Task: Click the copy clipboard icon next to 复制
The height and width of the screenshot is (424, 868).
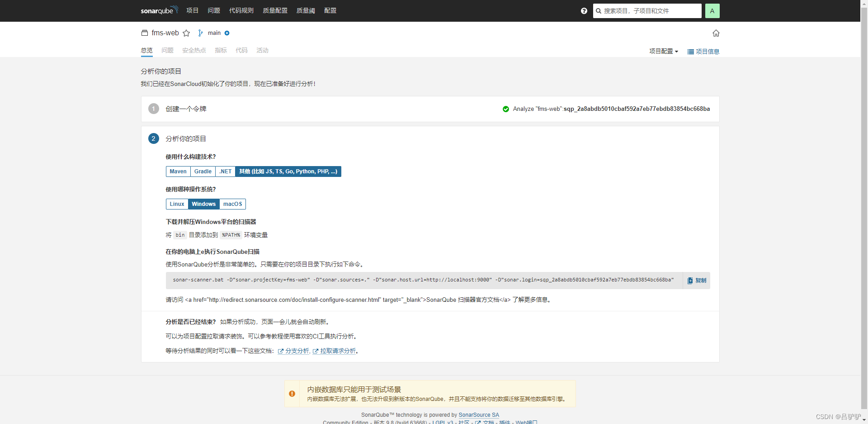Action: (690, 281)
